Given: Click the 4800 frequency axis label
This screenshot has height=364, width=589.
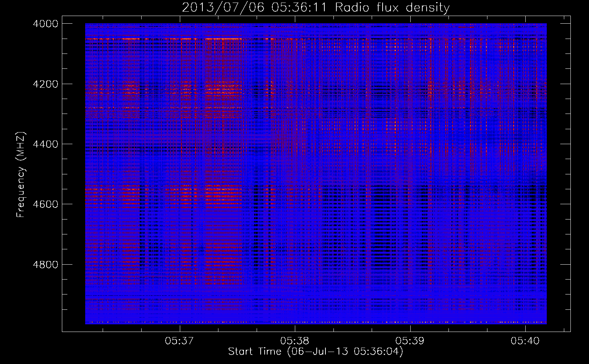Looking at the screenshot, I should tap(46, 265).
